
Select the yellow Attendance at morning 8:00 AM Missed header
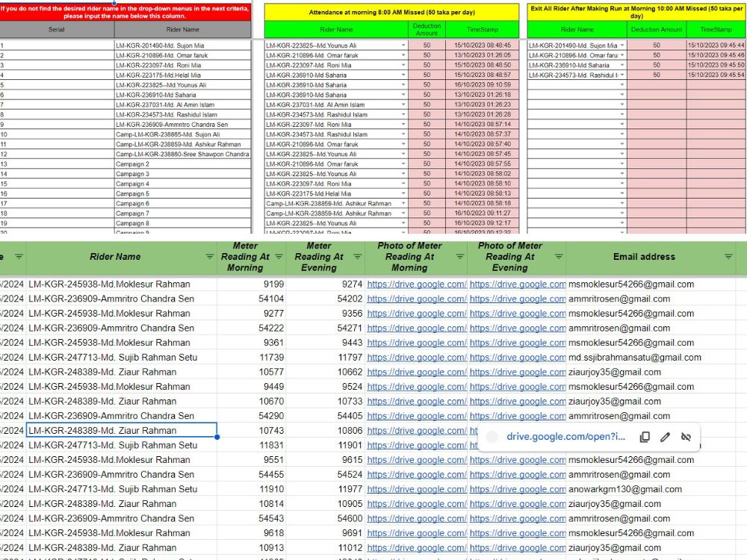[x=391, y=13]
